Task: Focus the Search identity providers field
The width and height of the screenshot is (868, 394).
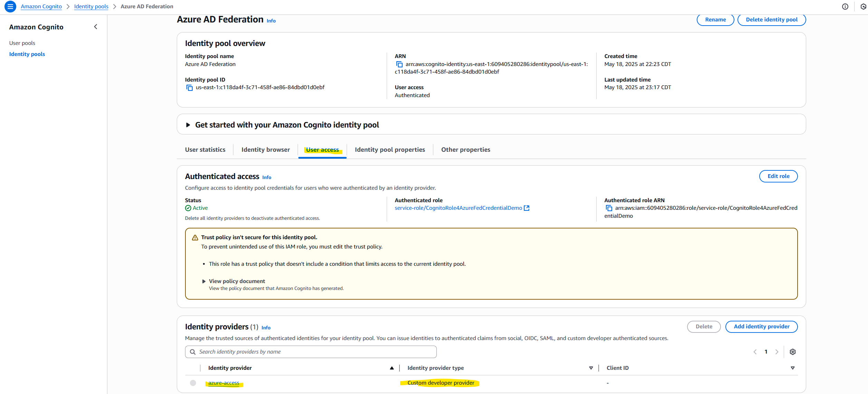Action: pos(311,352)
